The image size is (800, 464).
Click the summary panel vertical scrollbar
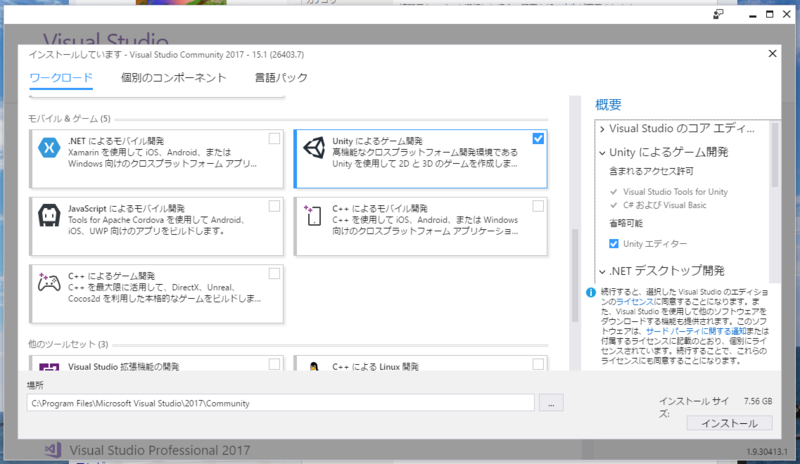click(x=775, y=155)
